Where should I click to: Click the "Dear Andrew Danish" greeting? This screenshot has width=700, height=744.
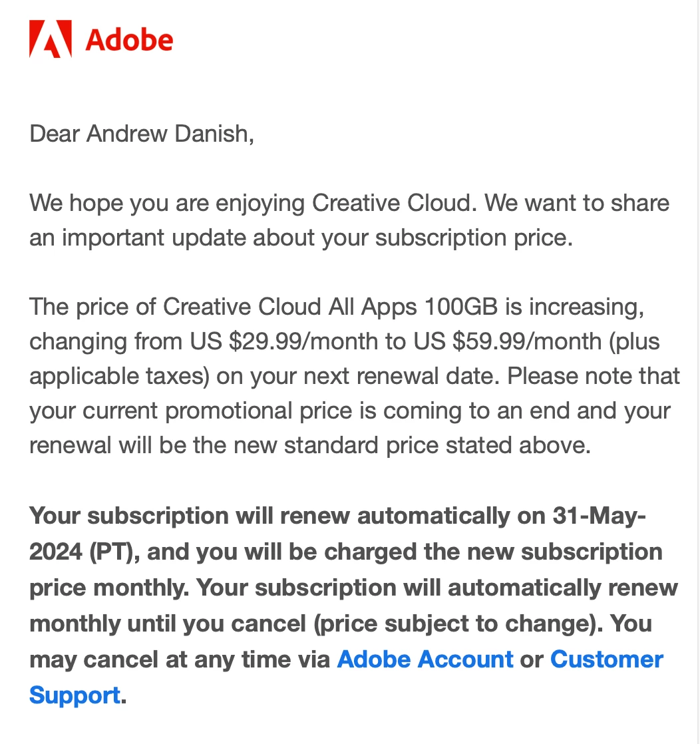click(142, 134)
